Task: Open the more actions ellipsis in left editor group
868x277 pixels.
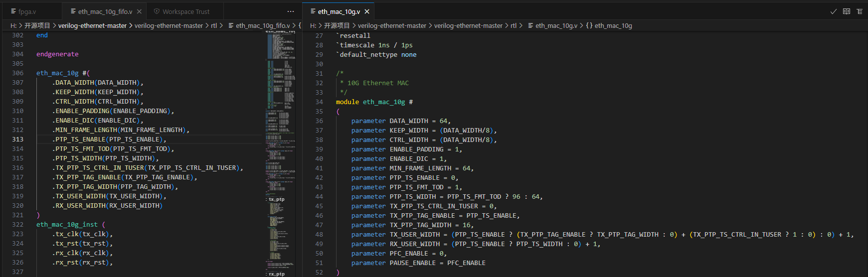Action: (291, 11)
